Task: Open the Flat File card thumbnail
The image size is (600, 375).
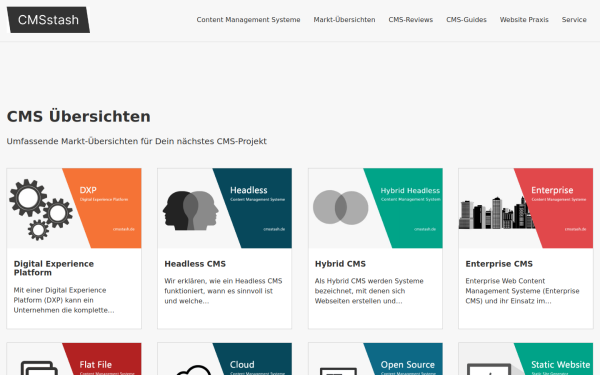Action: click(74, 359)
